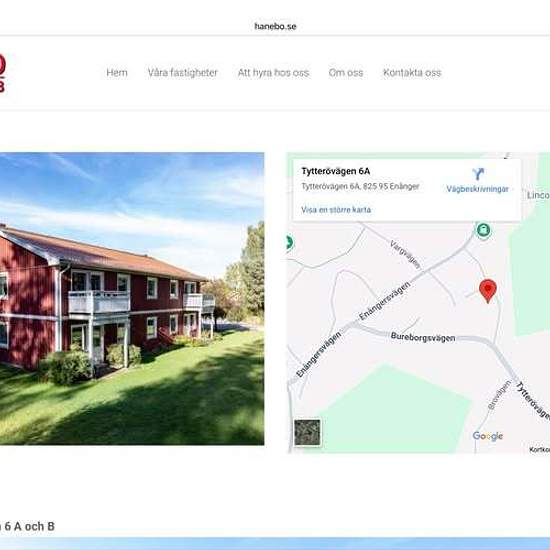Viewport: 550px width, 550px height.
Task: Click the Tytterövägen 6A title in map card
Action: pyautogui.click(x=335, y=171)
